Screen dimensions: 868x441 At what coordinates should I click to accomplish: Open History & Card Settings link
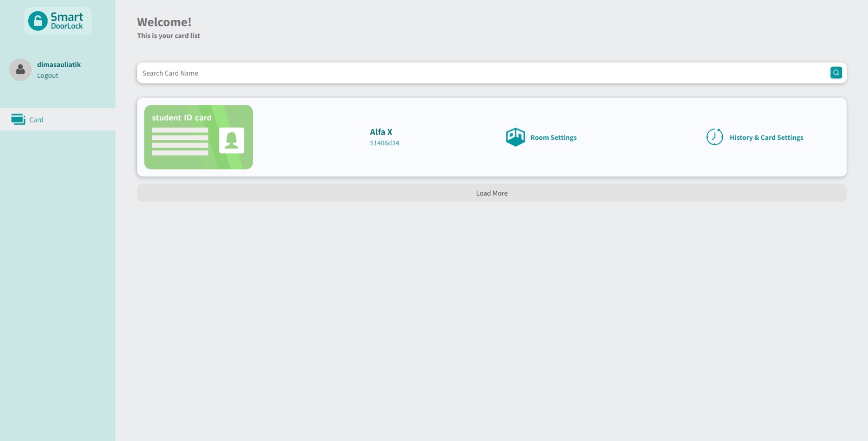(766, 137)
